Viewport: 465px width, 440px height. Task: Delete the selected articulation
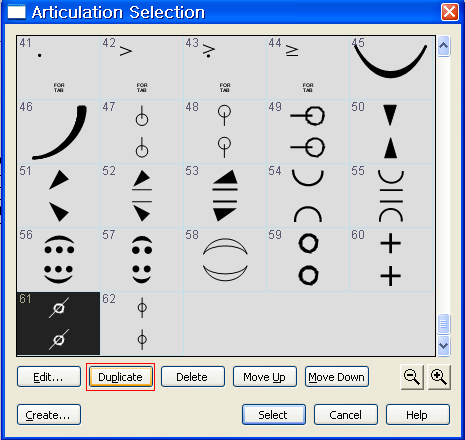[193, 377]
